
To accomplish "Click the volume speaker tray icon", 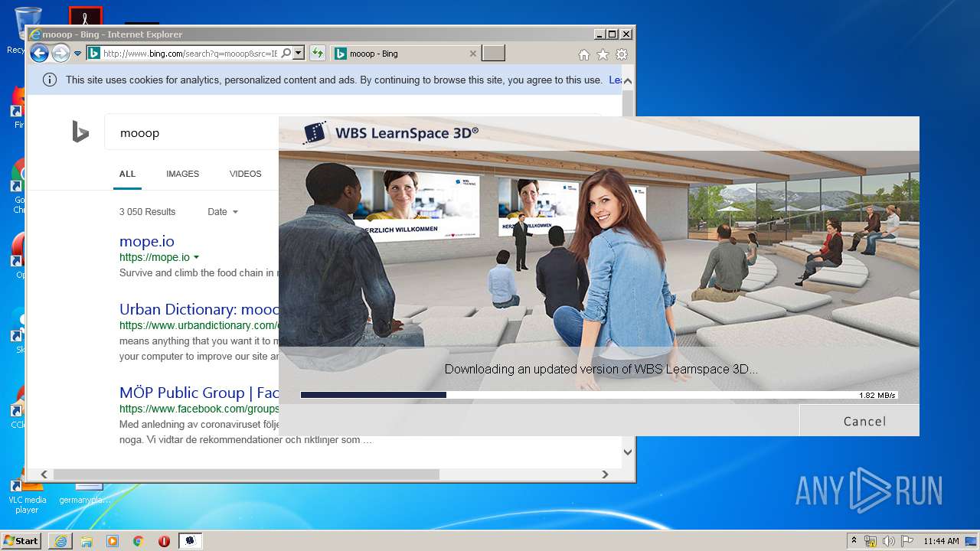I will tap(889, 541).
